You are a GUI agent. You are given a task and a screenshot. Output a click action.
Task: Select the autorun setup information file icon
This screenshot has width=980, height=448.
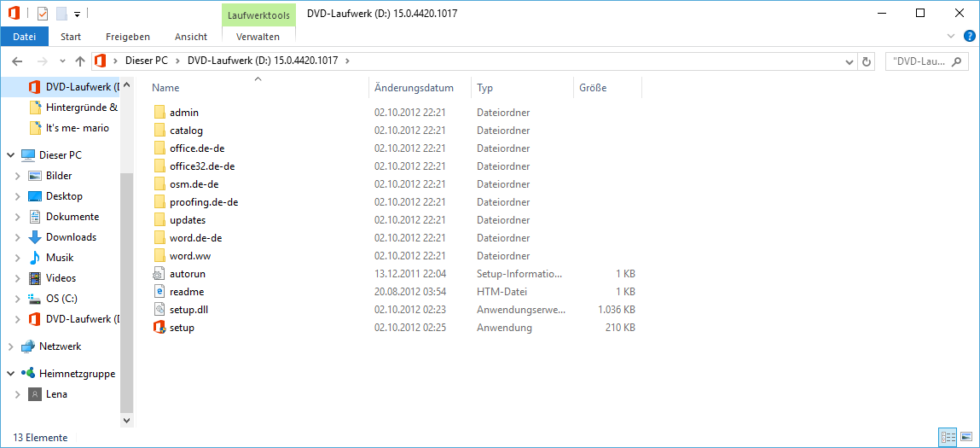click(x=159, y=274)
